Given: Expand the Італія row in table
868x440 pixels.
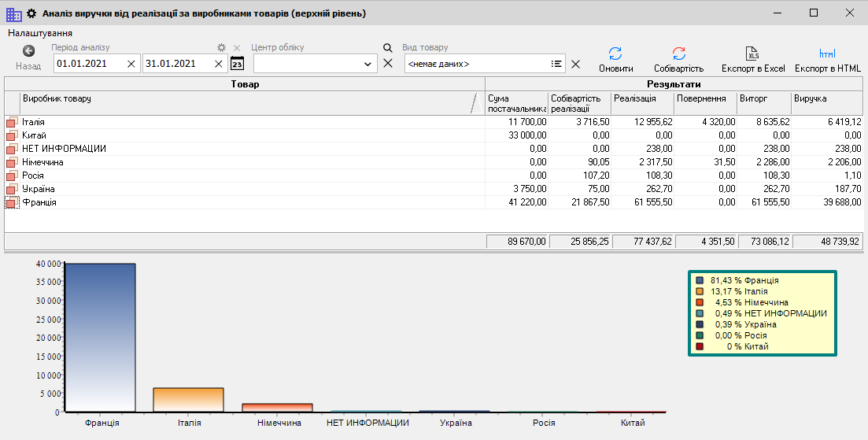Looking at the screenshot, I should coord(11,123).
